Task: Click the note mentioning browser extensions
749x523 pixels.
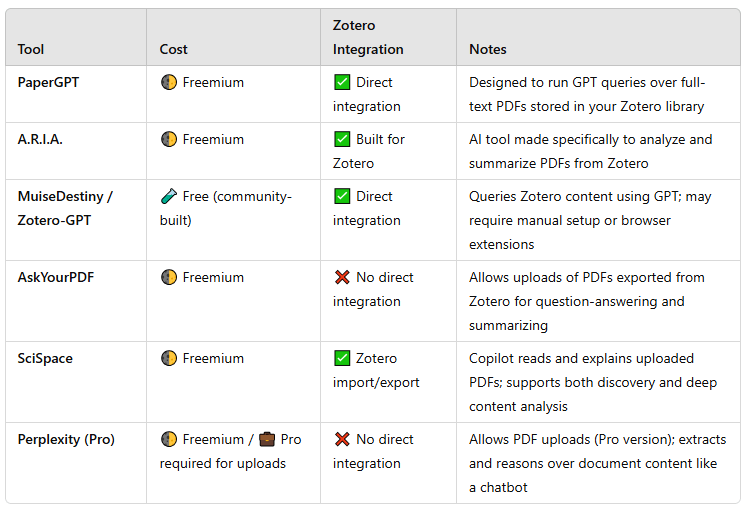Action: pyautogui.click(x=590, y=220)
